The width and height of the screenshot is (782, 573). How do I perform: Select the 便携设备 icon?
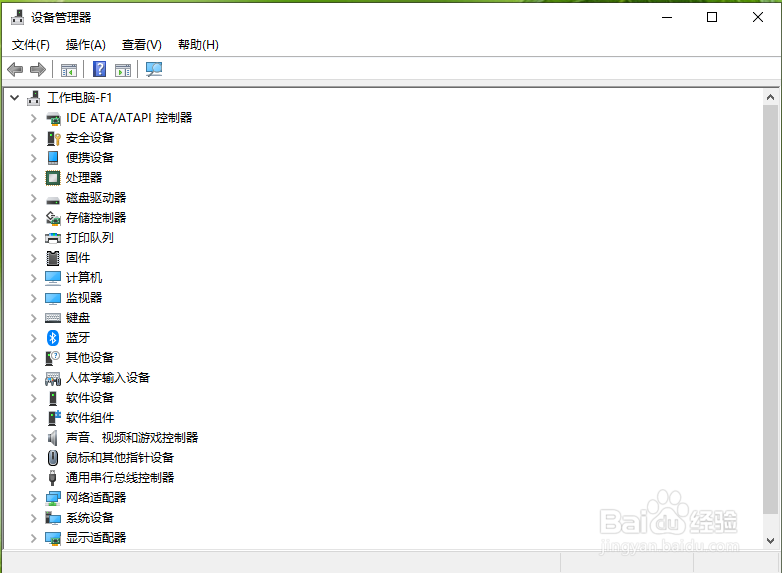(x=53, y=158)
